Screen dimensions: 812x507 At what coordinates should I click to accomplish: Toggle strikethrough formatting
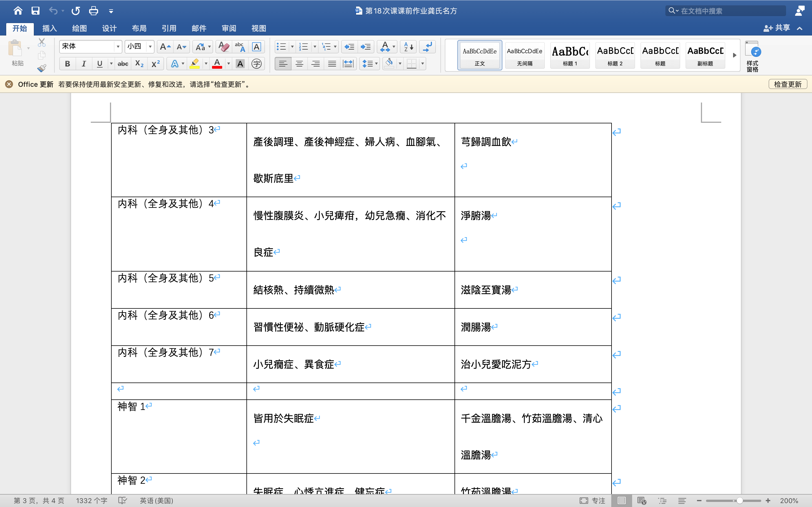(x=123, y=64)
